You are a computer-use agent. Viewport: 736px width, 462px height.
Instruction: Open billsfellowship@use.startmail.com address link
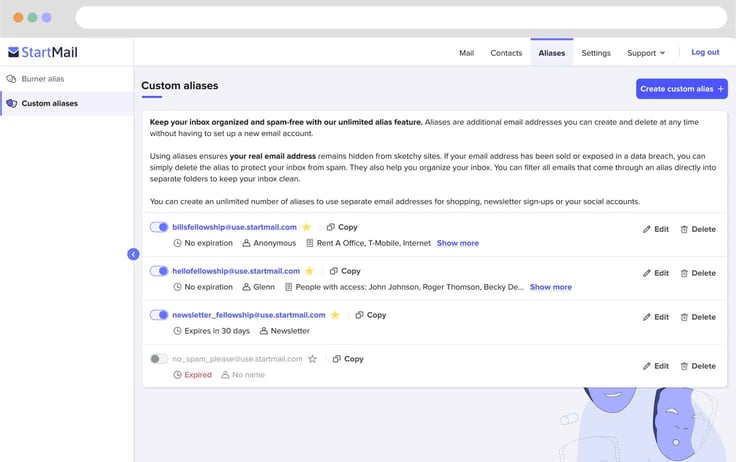coord(234,227)
